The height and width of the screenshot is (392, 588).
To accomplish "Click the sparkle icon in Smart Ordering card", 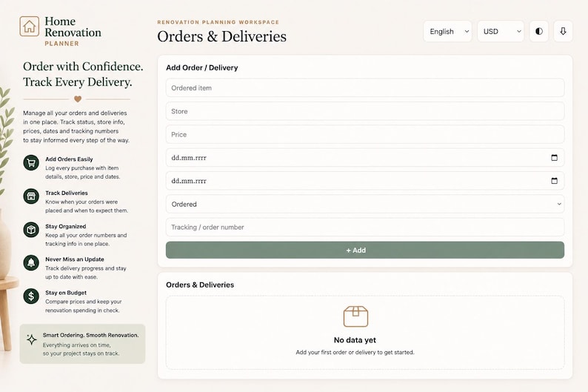I will click(32, 339).
